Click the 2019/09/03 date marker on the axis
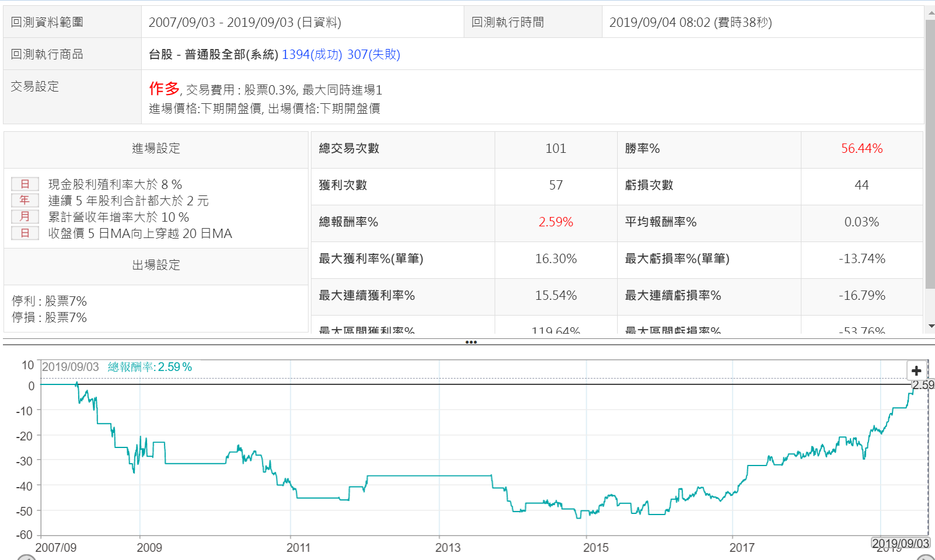This screenshot has width=935, height=560. coord(900,543)
